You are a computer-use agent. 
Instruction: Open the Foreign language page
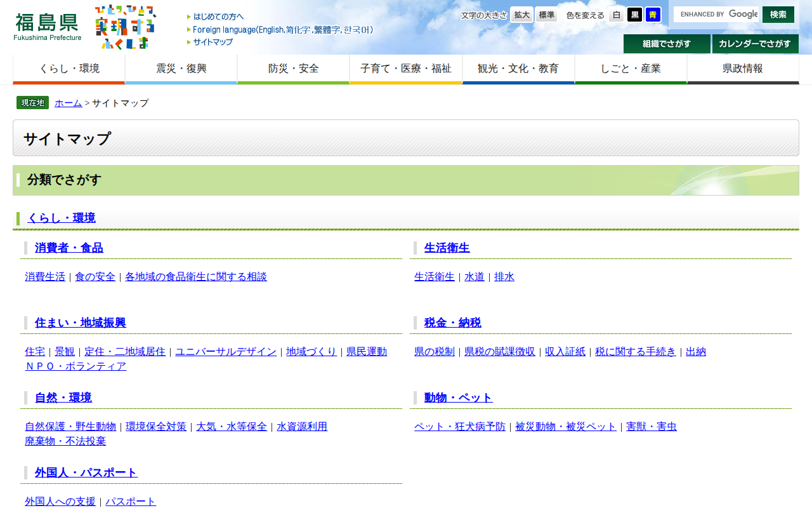click(x=284, y=29)
